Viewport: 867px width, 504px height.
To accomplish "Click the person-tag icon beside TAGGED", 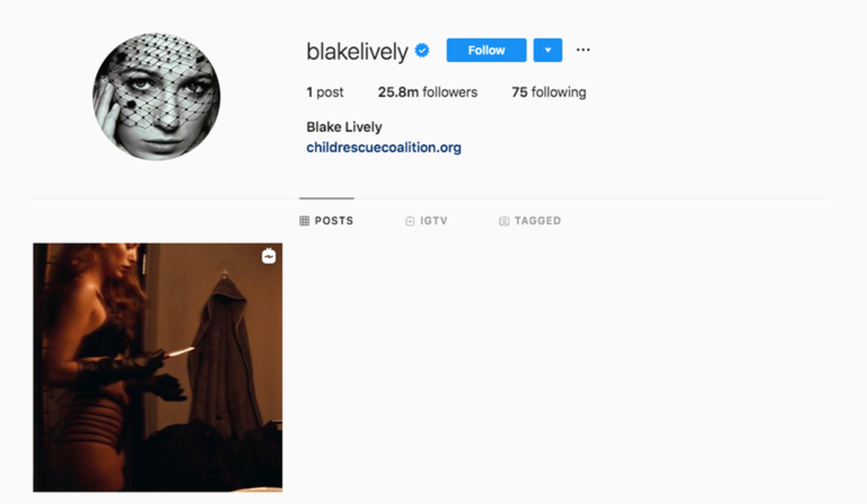I will pyautogui.click(x=504, y=221).
